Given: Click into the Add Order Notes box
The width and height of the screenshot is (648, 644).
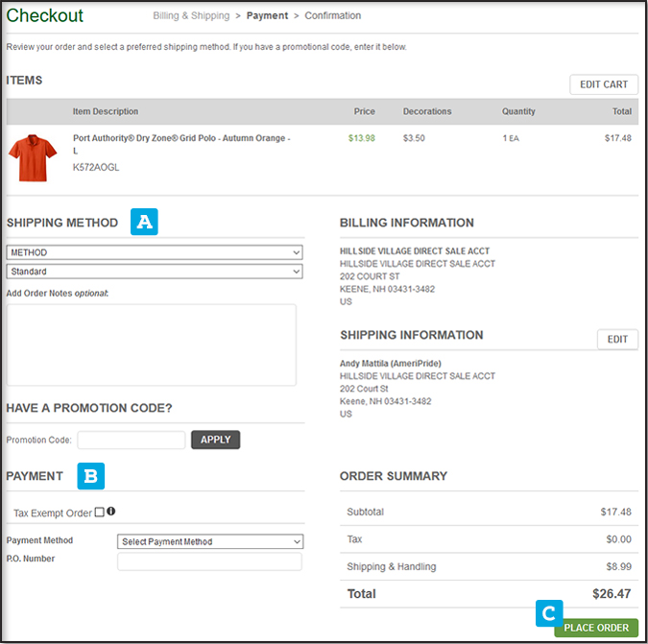Looking at the screenshot, I should coord(152,345).
